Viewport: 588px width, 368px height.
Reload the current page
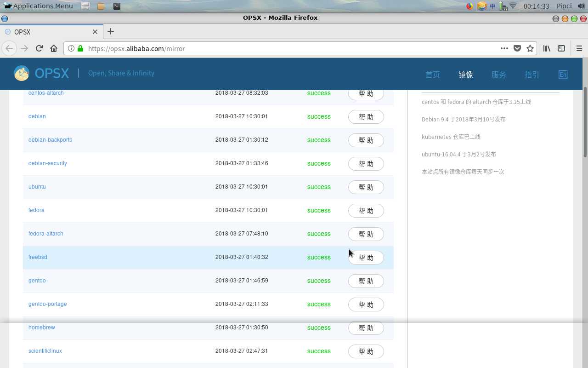point(39,48)
